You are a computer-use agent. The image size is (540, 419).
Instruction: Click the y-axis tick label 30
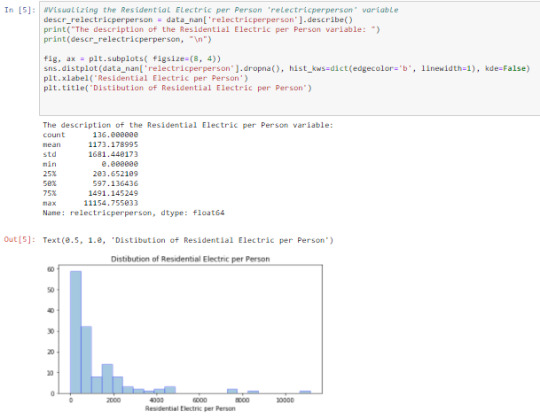tap(51, 331)
